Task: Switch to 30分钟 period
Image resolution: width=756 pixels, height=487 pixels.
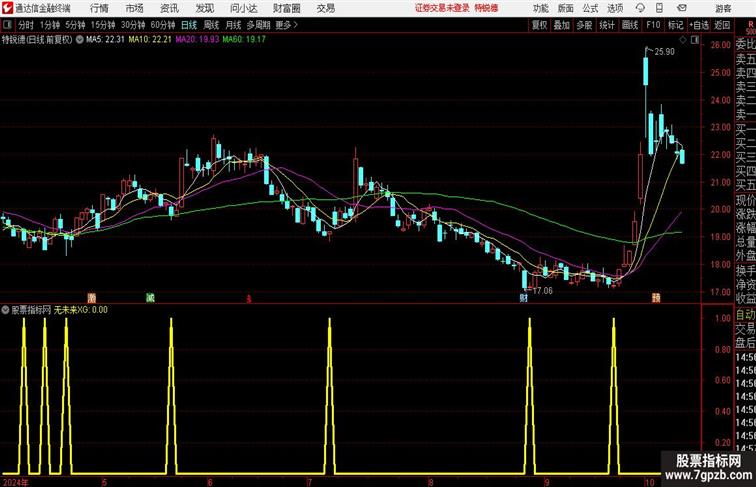Action: click(133, 25)
